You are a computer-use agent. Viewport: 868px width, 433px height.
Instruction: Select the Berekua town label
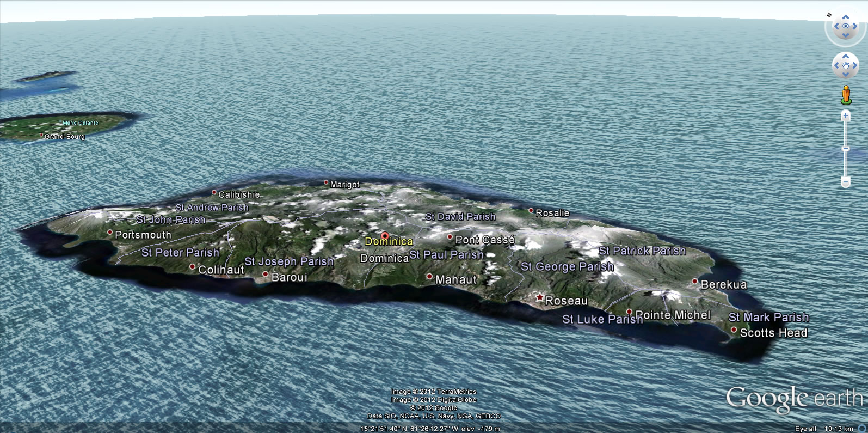pos(723,284)
